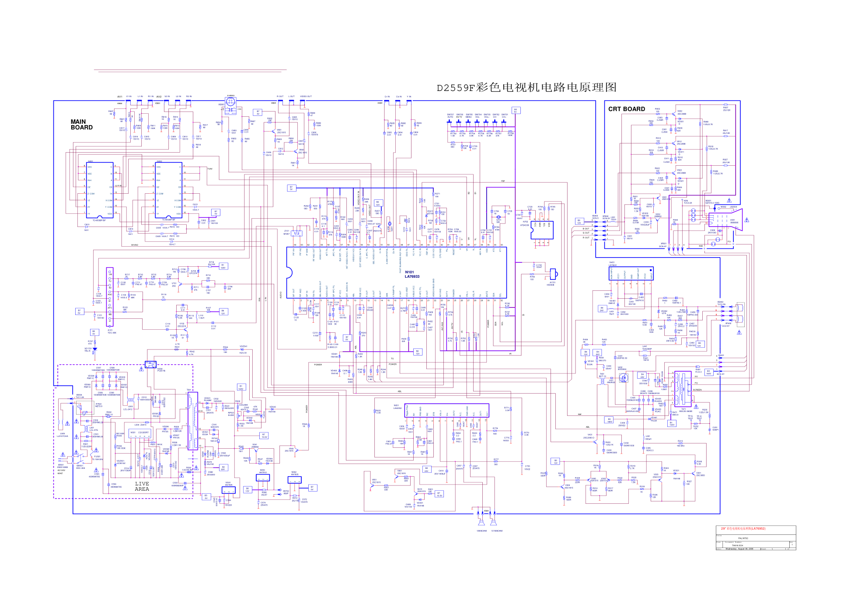The image size is (868, 614).
Task: Click the N802 analog switch IC block
Action: coord(169,190)
